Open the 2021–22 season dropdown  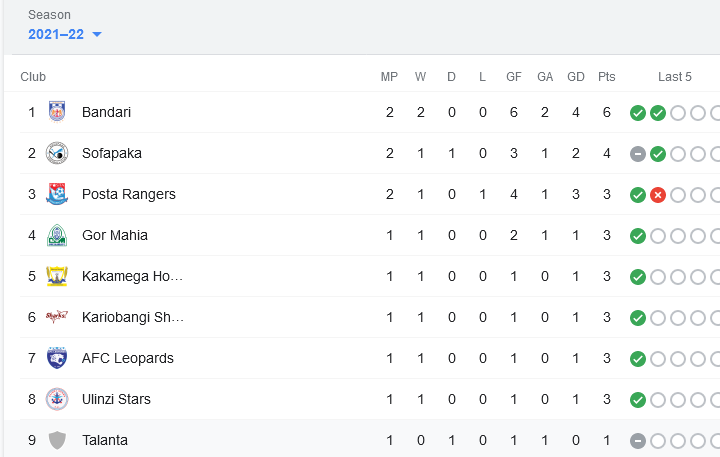(x=65, y=34)
